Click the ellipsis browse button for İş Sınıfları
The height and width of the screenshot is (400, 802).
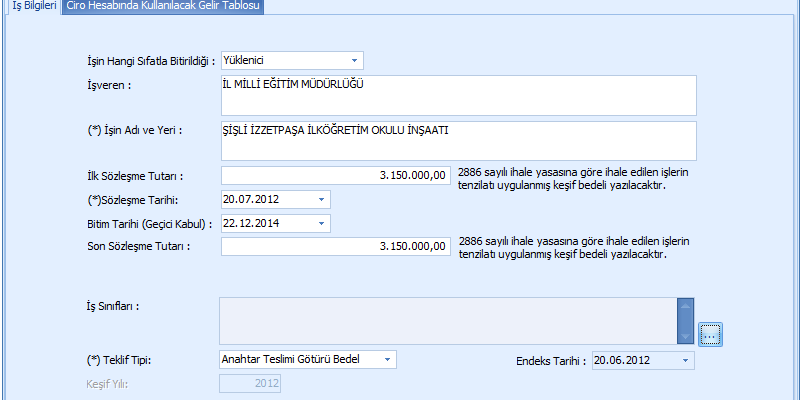[710, 334]
